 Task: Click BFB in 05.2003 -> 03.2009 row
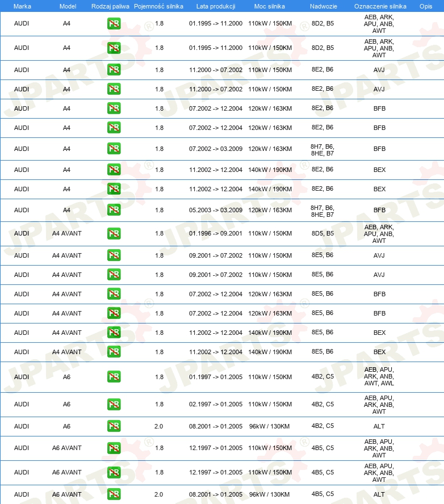click(379, 210)
